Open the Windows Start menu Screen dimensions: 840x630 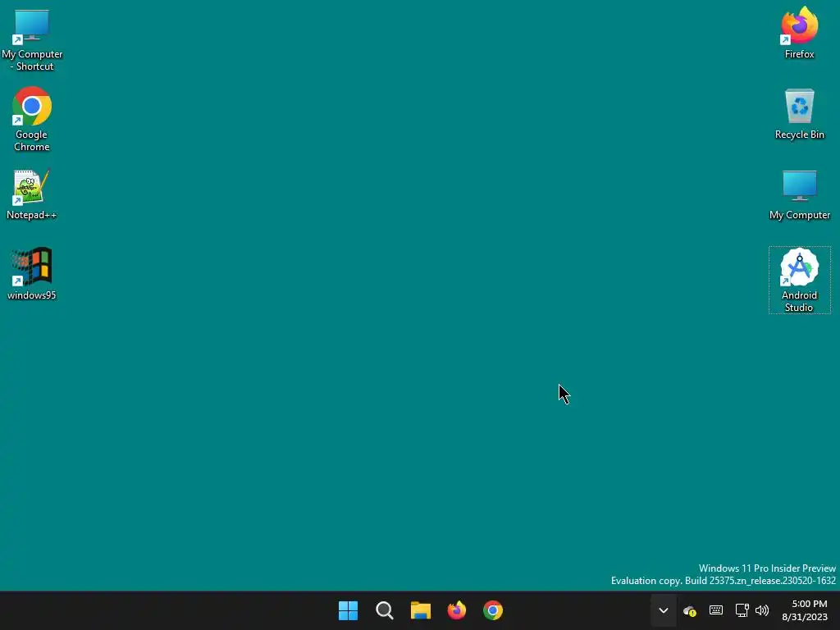348,610
